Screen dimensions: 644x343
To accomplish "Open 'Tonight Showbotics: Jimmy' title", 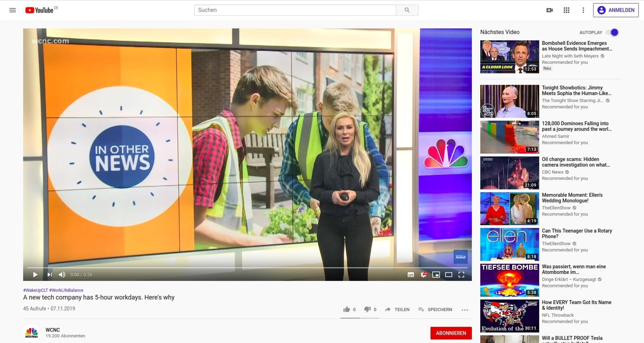I will click(x=577, y=91).
